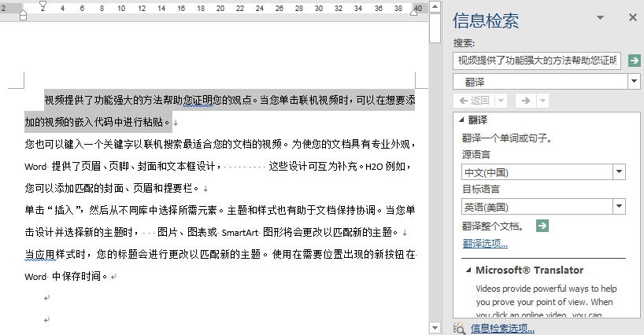Click the right indent marker on ruler
Screen dimensions: 644x335
[x=414, y=13]
